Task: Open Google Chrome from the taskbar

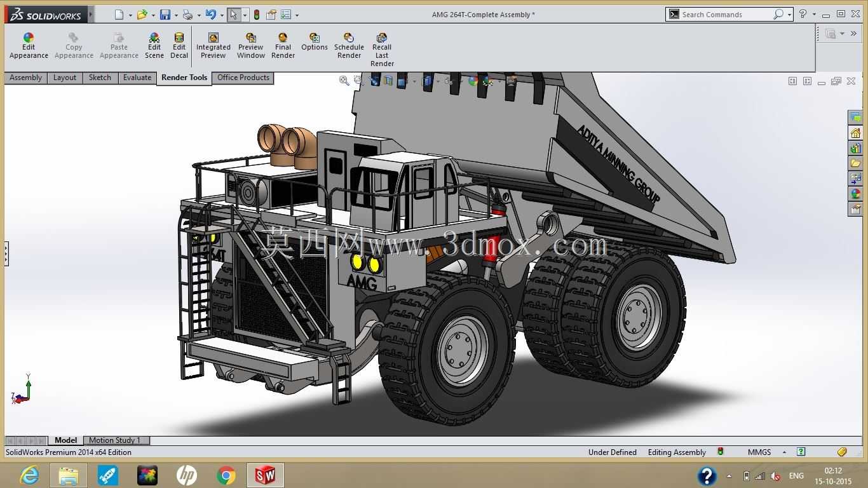Action: click(226, 475)
